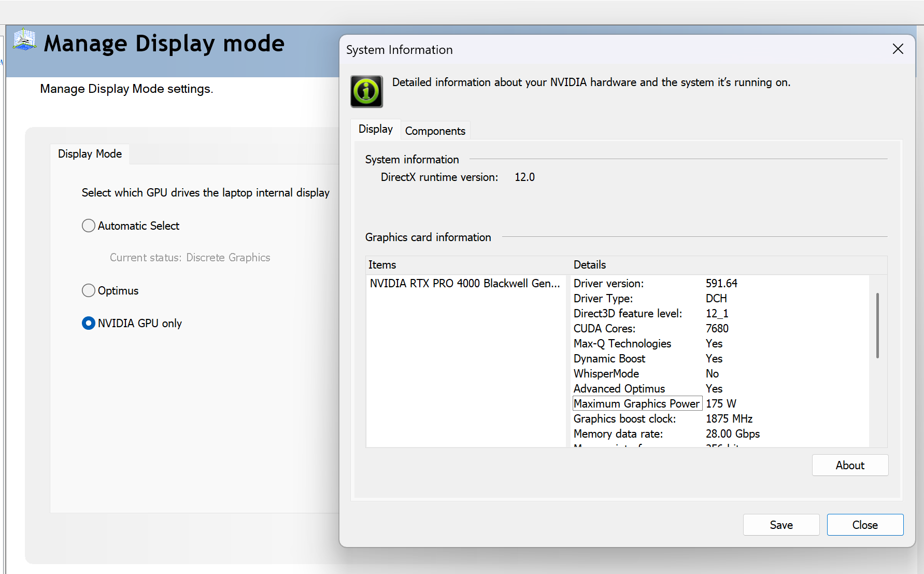Click the Close button in the dialog
The image size is (924, 574).
click(864, 525)
